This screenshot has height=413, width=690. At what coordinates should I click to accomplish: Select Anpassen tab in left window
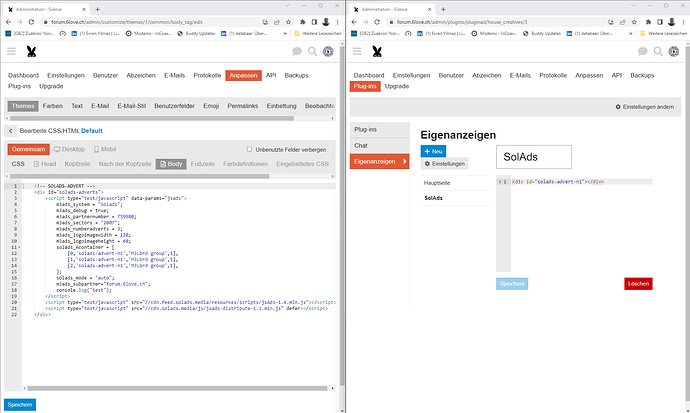click(243, 76)
